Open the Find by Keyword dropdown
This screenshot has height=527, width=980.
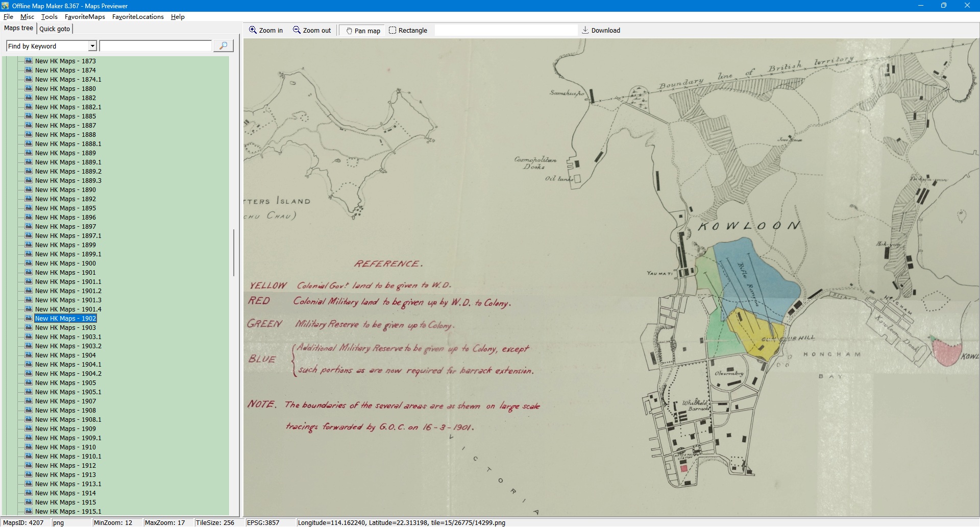click(92, 46)
